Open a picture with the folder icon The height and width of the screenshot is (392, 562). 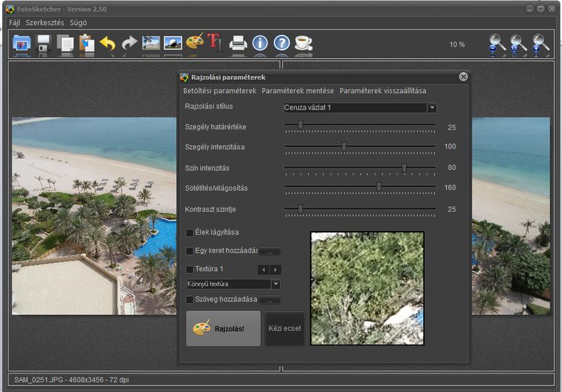coord(22,43)
